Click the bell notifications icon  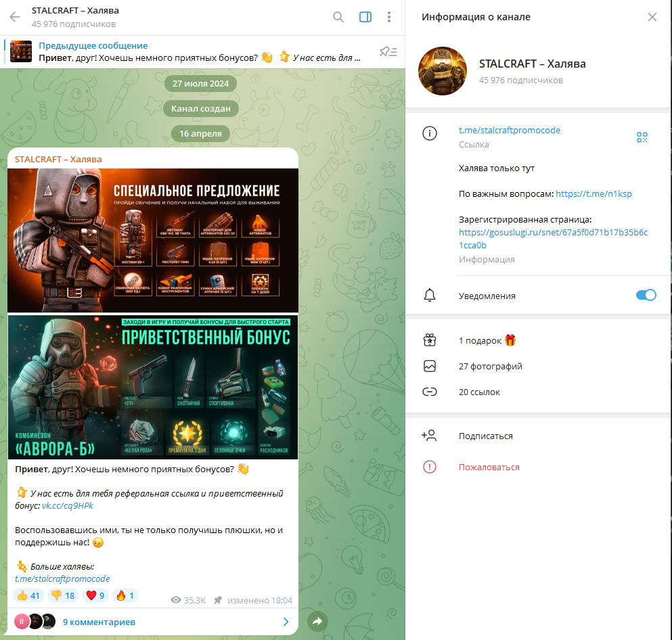click(430, 295)
